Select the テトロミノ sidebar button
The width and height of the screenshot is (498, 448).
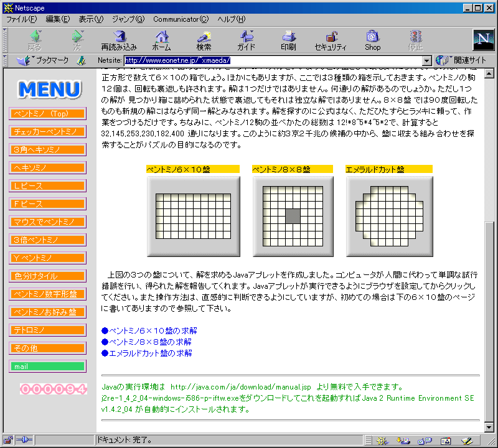48,330
